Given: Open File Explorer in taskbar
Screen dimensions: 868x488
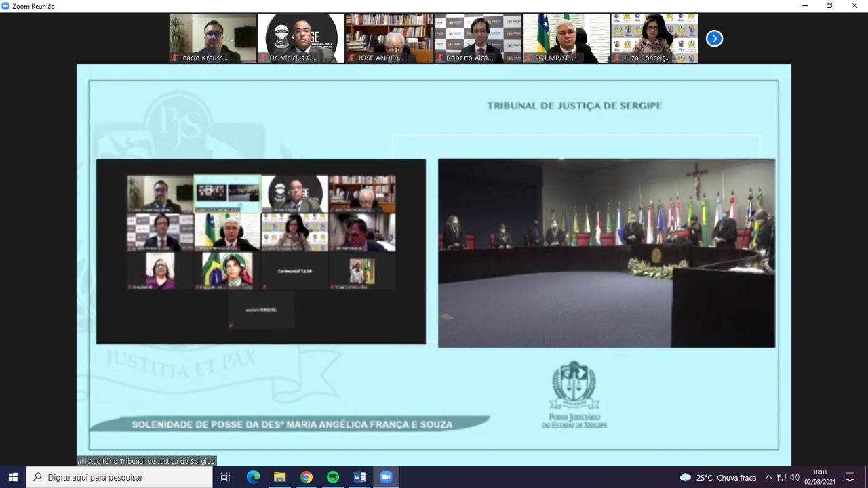Looking at the screenshot, I should [280, 477].
